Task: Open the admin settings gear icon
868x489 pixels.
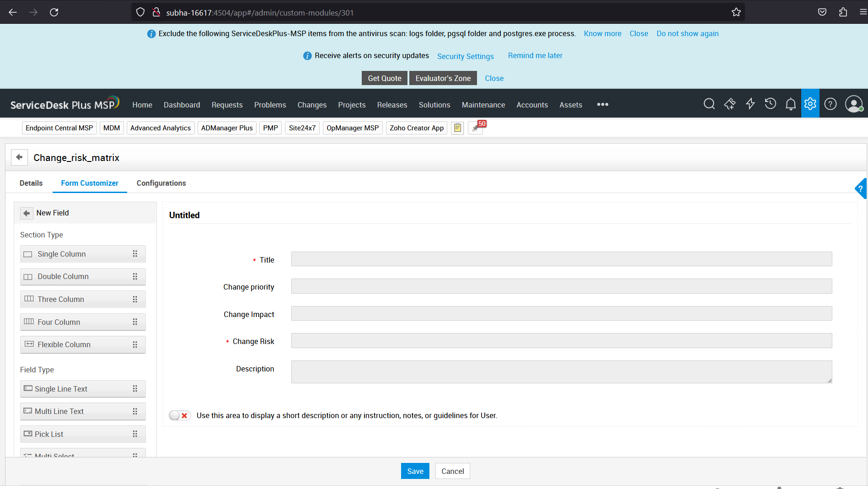Action: [810, 104]
